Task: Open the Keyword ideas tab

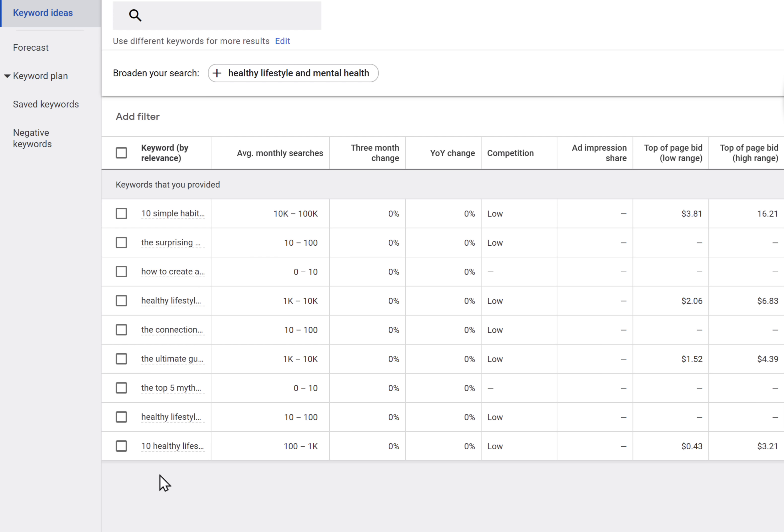Action: 43,13
